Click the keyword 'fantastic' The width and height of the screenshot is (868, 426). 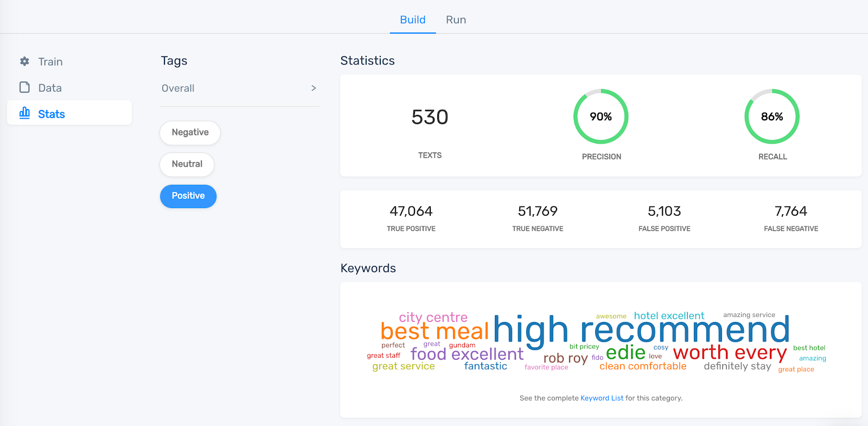pyautogui.click(x=486, y=366)
